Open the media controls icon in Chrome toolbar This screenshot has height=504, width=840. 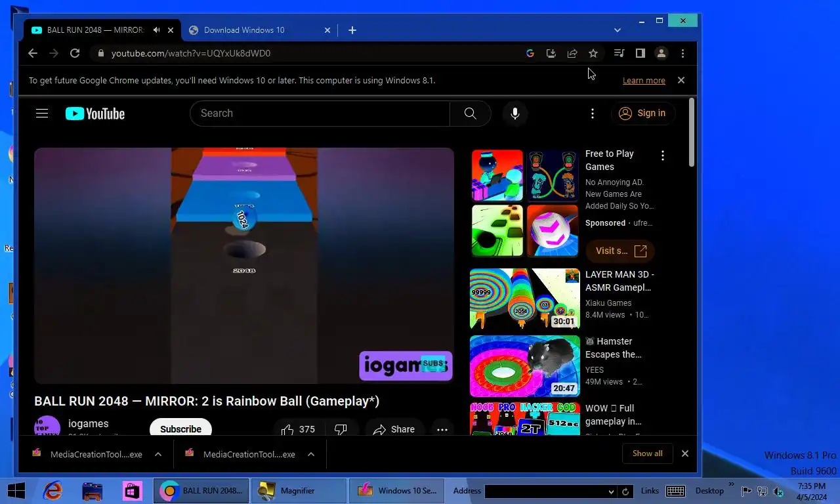(619, 53)
